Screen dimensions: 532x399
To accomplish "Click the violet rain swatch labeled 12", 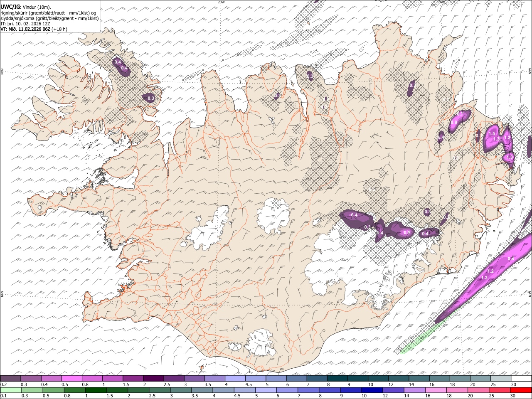I will click(393, 390).
